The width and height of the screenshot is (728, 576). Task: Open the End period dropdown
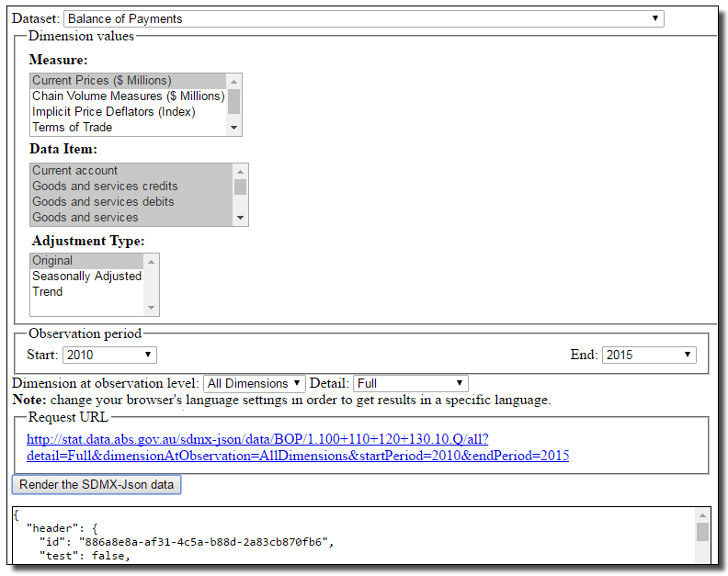point(649,355)
